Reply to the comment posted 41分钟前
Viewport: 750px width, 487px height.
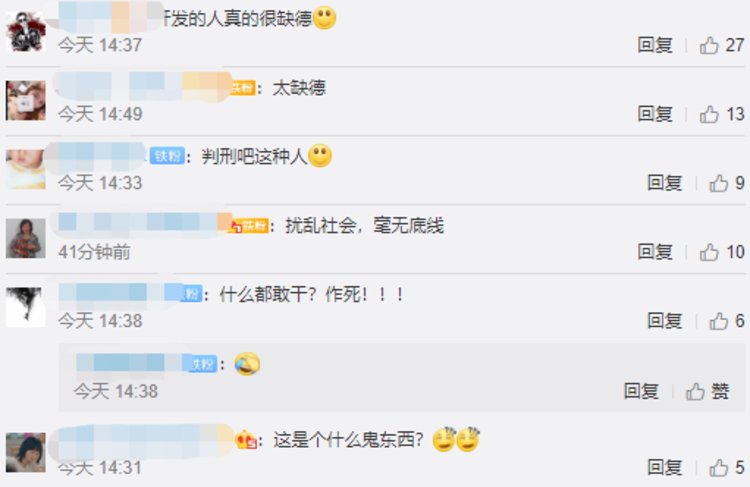(655, 252)
